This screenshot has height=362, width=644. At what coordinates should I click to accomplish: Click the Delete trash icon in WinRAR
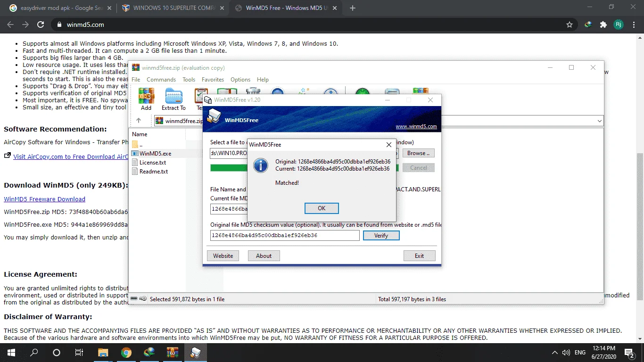pyautogui.click(x=253, y=91)
